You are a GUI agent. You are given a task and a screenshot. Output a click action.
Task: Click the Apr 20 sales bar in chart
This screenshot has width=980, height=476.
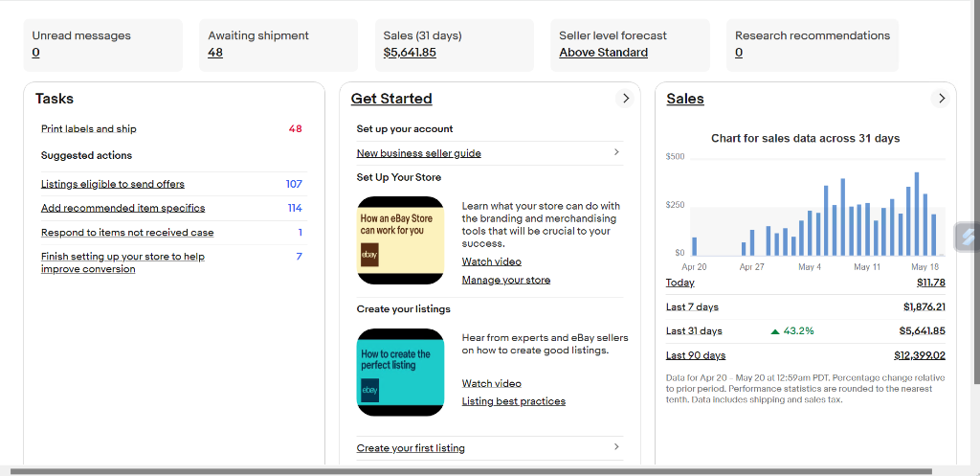(695, 246)
